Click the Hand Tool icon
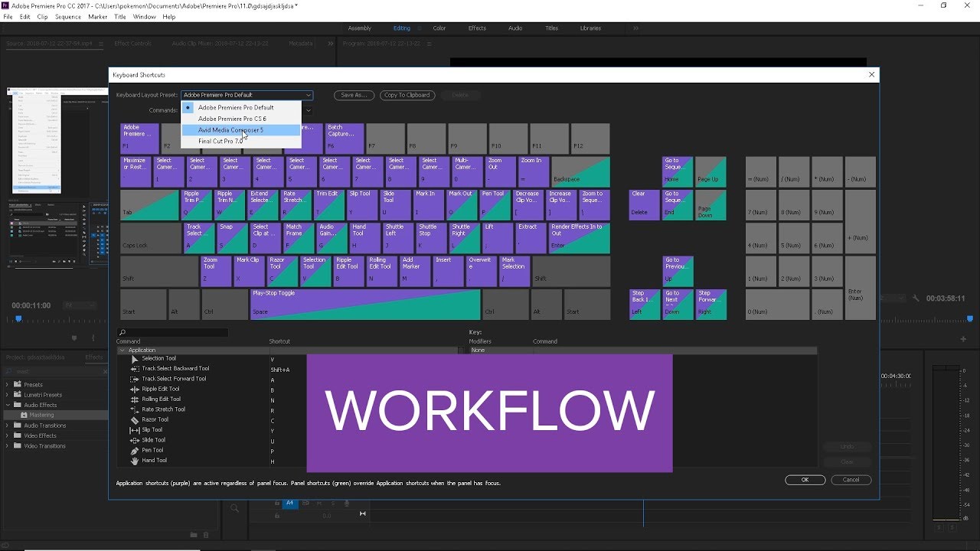The height and width of the screenshot is (551, 980). coord(135,460)
